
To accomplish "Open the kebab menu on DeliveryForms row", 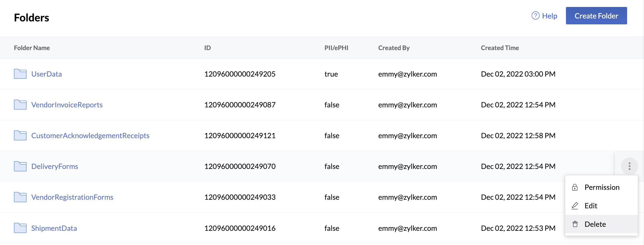I will click(x=629, y=166).
